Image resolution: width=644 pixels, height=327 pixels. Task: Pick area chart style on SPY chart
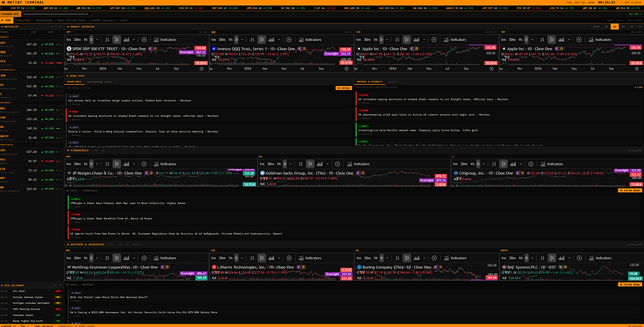(x=126, y=39)
